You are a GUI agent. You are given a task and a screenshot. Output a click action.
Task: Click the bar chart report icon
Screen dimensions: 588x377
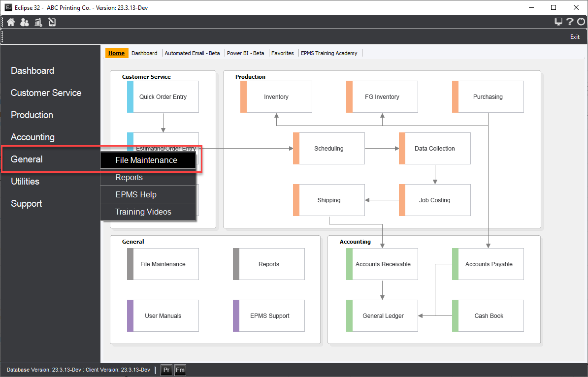(38, 22)
